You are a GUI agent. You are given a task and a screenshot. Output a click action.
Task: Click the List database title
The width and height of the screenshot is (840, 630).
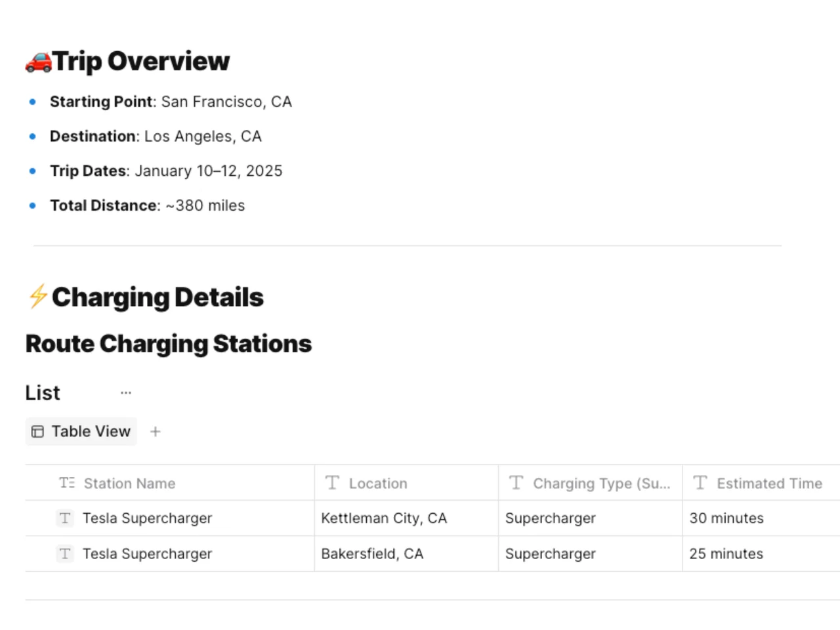43,392
